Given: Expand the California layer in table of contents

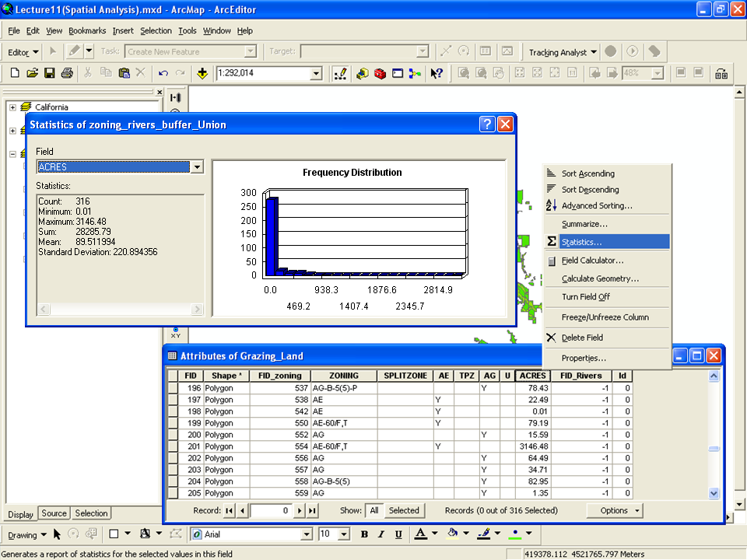Looking at the screenshot, I should pos(13,107).
